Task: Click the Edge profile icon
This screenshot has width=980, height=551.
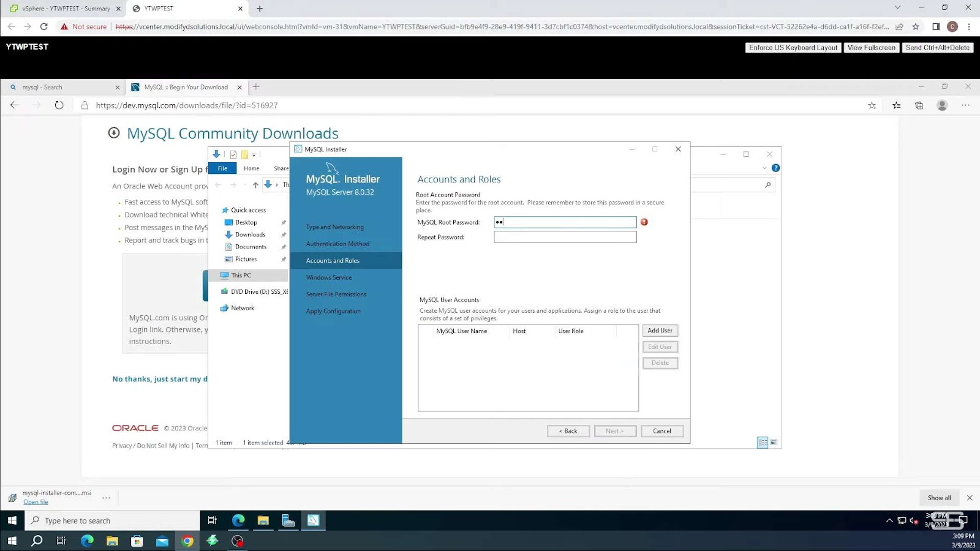Action: [x=943, y=105]
